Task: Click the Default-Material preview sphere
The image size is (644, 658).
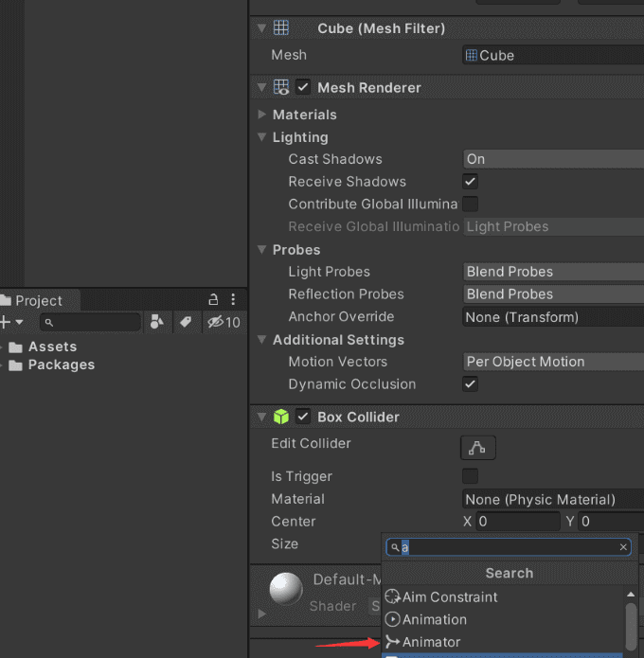Action: [x=286, y=589]
